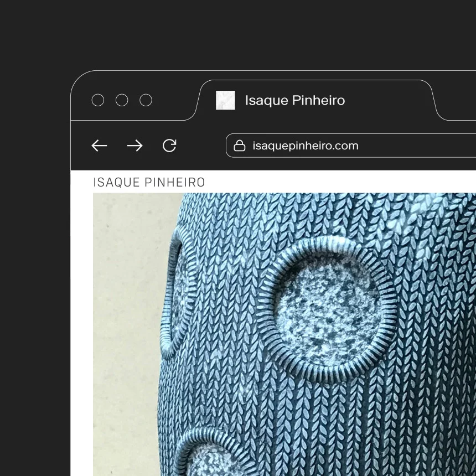Select the Isaque Pinheiro browser tab

point(315,100)
